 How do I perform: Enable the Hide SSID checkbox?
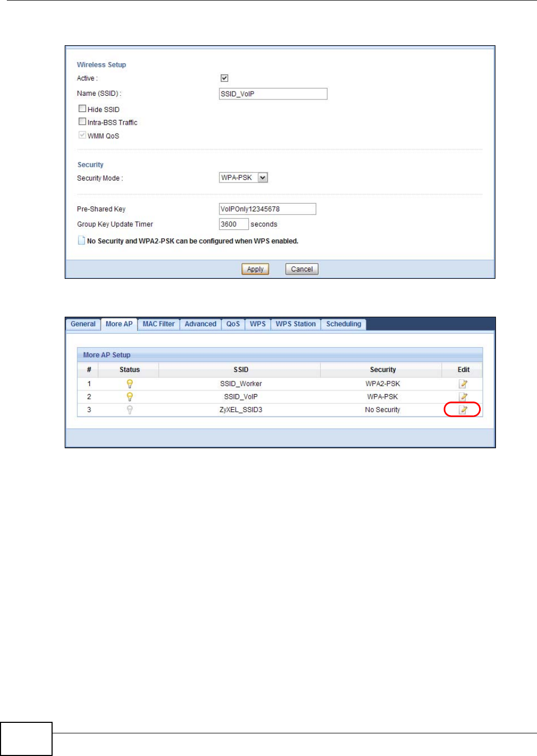coord(82,108)
